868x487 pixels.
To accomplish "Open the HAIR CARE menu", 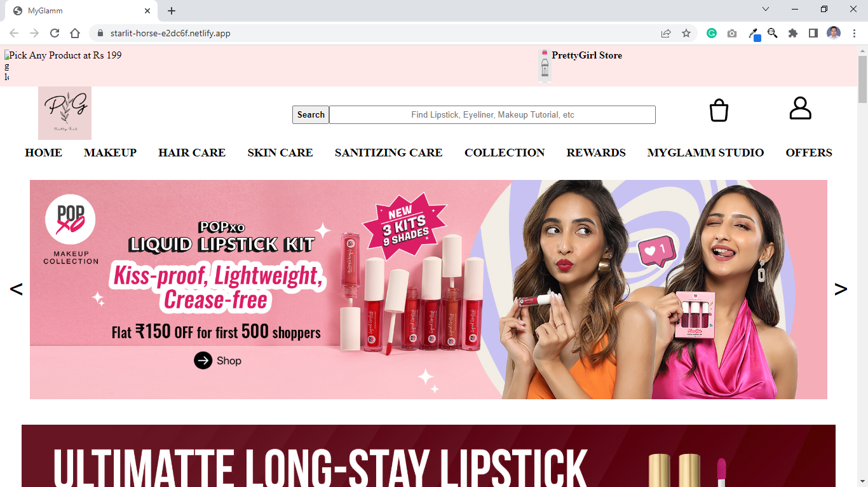I will (192, 153).
